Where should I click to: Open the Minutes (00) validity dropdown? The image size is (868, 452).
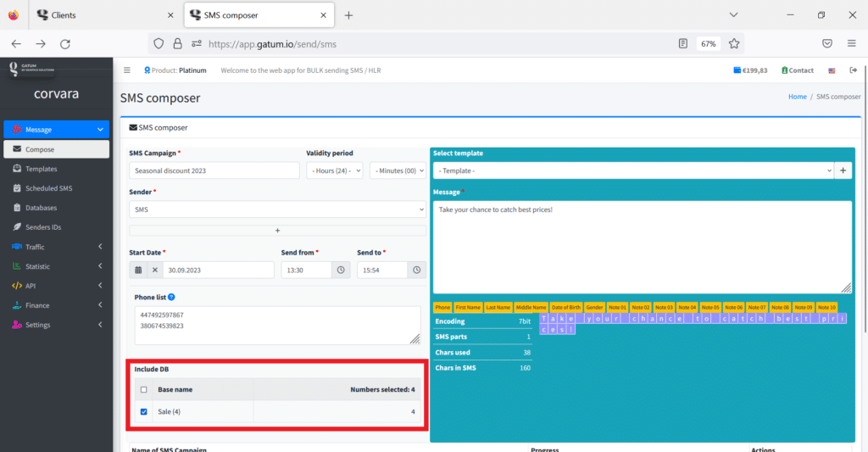click(398, 170)
